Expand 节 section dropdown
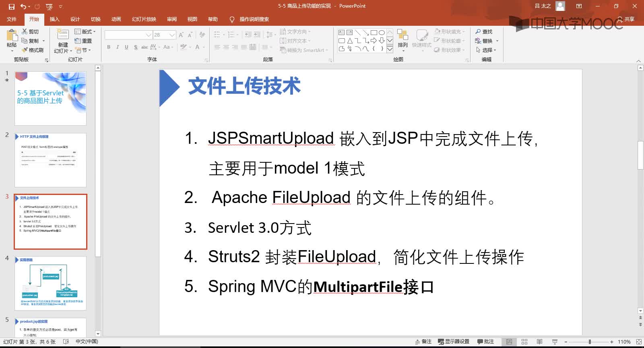 click(83, 50)
